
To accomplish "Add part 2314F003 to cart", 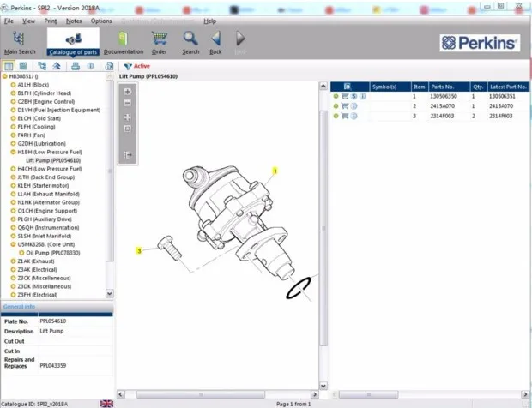I will [345, 116].
